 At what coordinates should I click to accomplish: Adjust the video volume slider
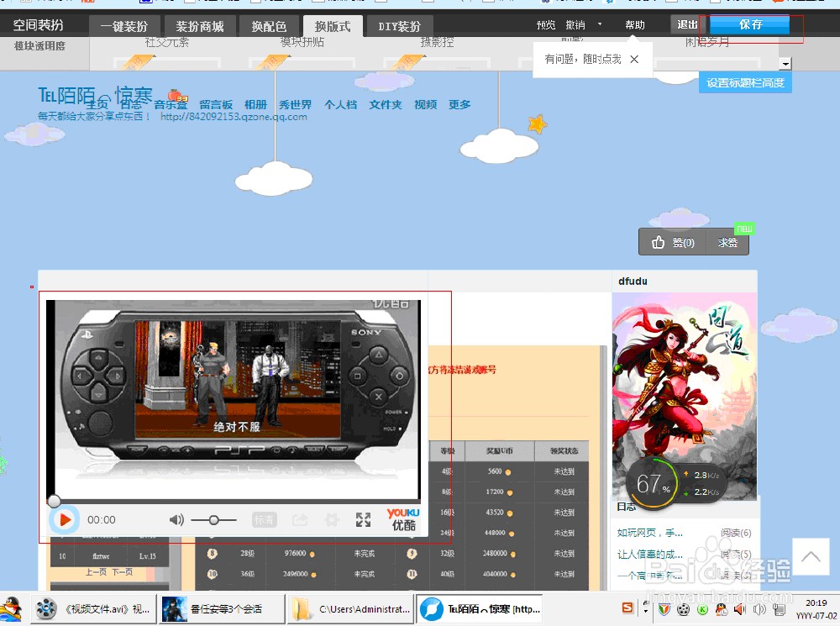tap(213, 520)
